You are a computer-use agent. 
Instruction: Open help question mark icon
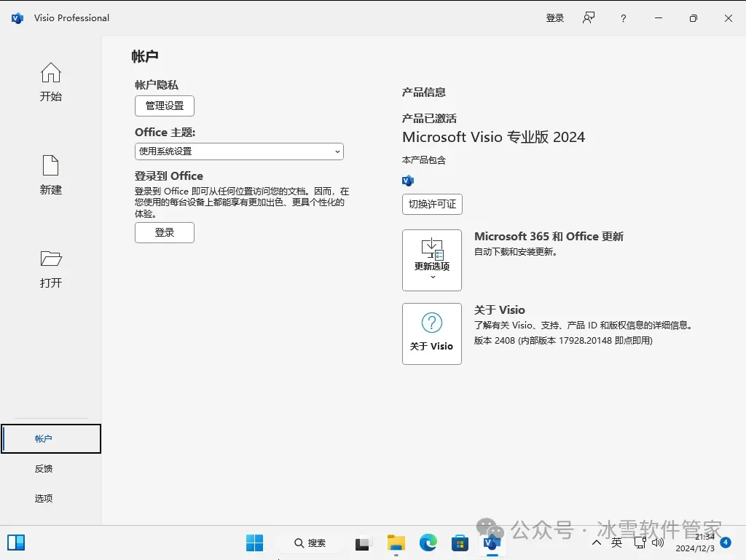click(624, 18)
